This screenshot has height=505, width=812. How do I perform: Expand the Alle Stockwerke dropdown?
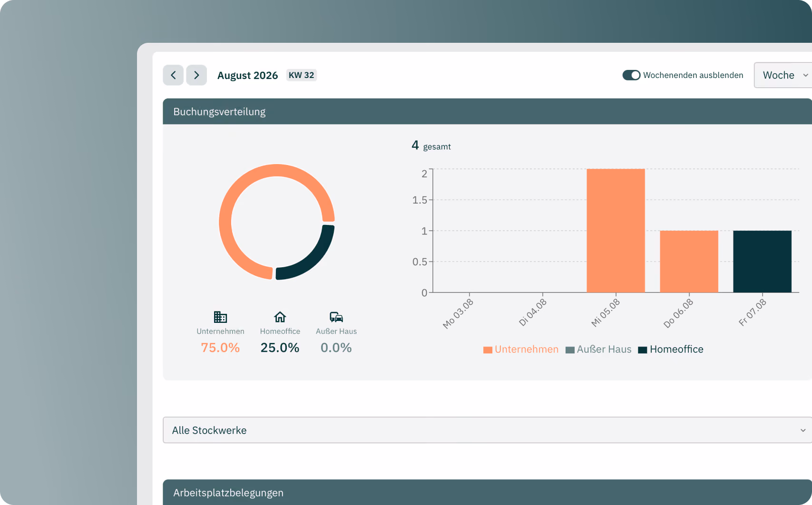(487, 430)
